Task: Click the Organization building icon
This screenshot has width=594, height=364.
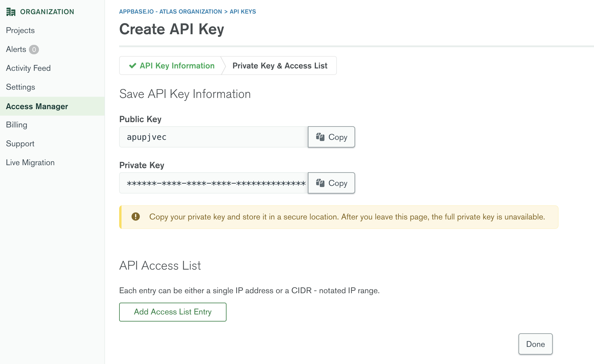Action: pos(11,12)
